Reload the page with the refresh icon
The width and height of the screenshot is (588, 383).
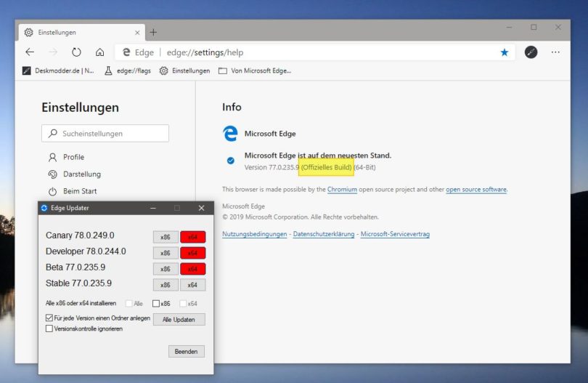pos(76,52)
